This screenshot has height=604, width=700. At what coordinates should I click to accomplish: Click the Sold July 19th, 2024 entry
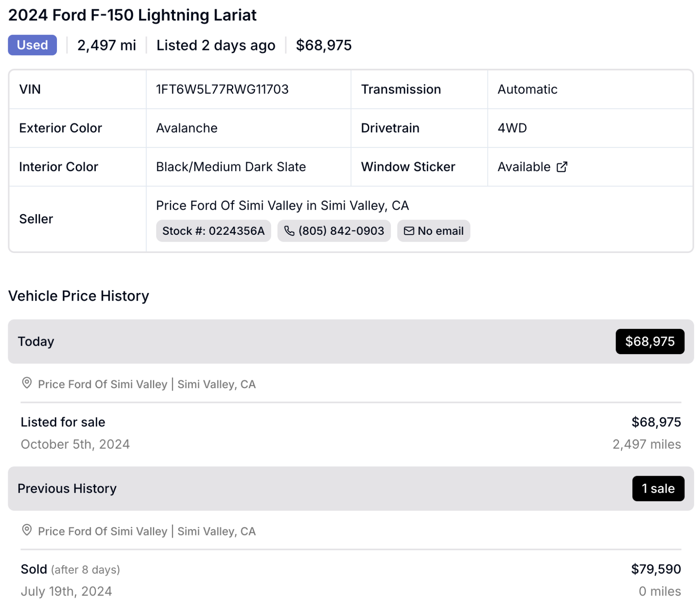351,580
